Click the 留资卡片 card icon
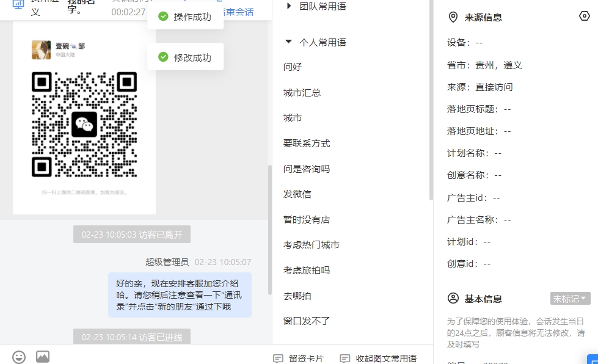 278,359
